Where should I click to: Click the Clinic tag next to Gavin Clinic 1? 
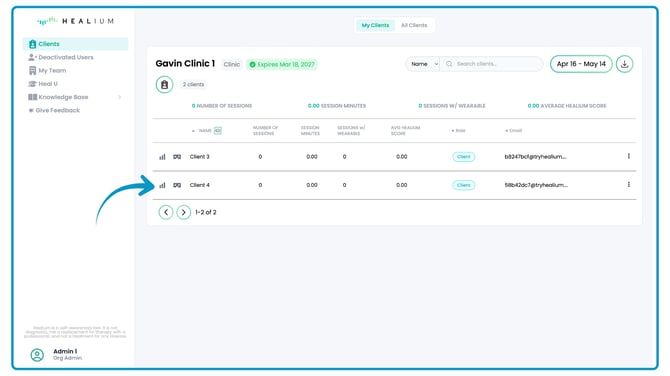tap(232, 65)
